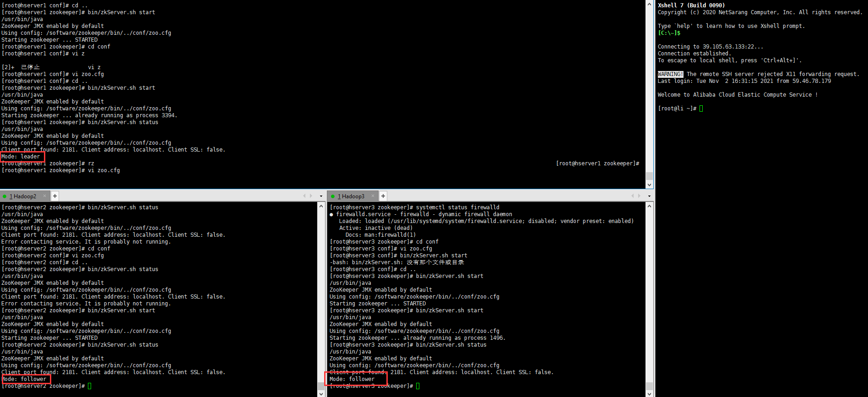Viewport: 868px width, 397px height.
Task: Click the '-bash: bin/zkServer.sh' error line in Hadoop3
Action: (396, 262)
